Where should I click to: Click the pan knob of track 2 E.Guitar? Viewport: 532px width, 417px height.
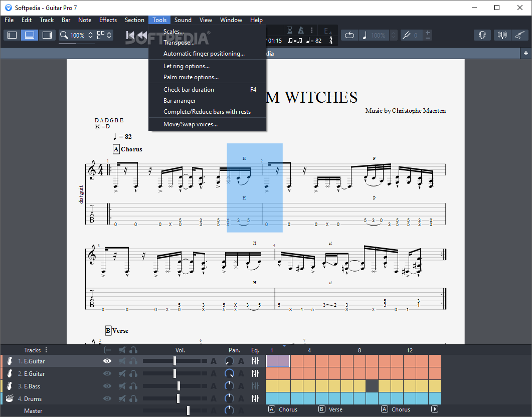229,373
